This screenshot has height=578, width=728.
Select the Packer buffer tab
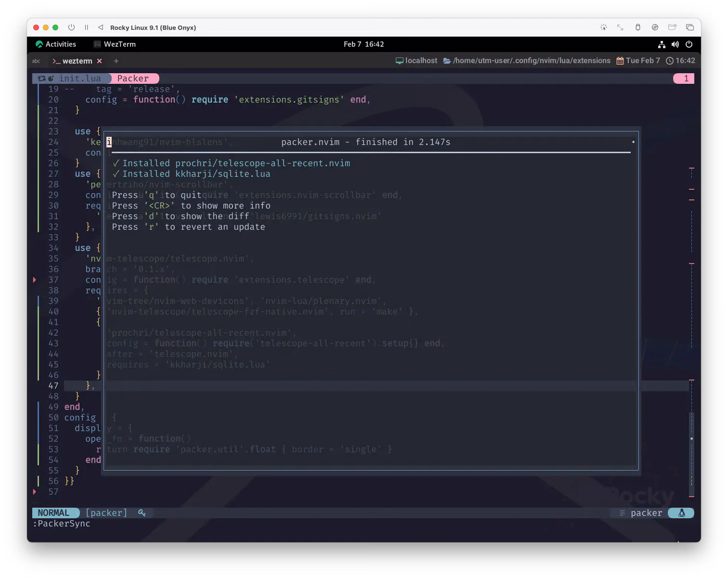pyautogui.click(x=133, y=79)
